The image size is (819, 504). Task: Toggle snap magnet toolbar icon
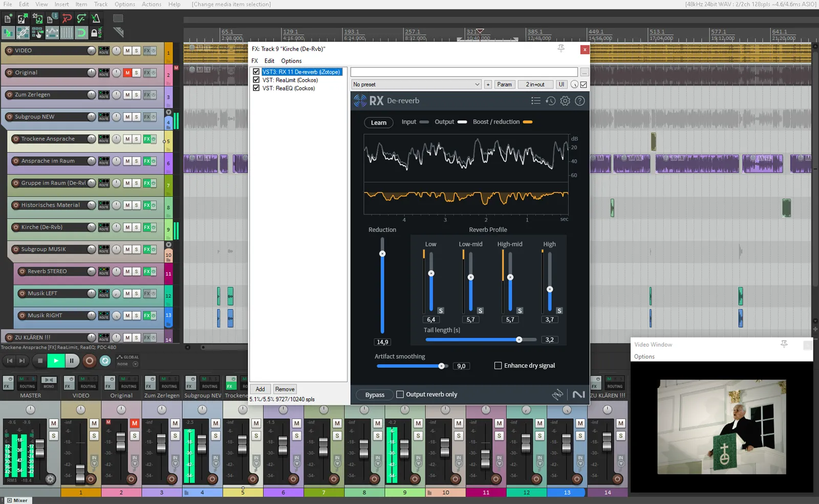pos(81,33)
